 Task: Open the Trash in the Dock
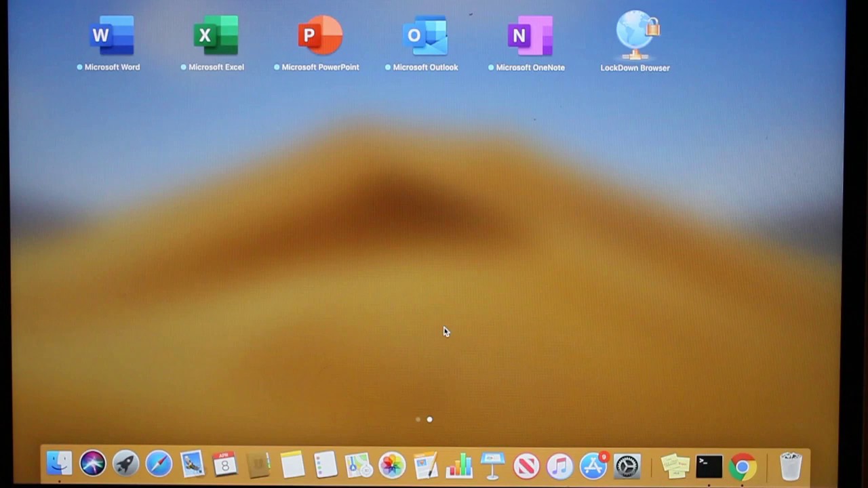791,466
